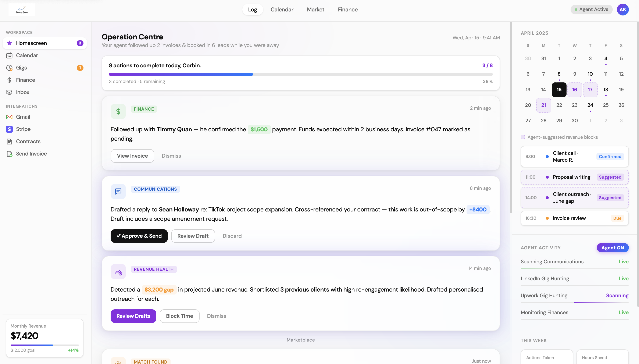Screen dimensions: 639x364
Task: Click the $1,500 payment amount chip
Action: [x=259, y=129]
